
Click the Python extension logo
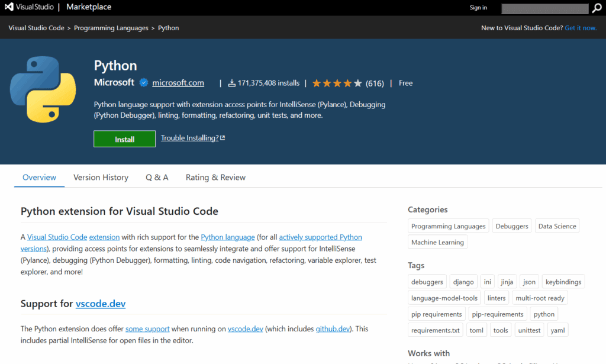tap(43, 89)
